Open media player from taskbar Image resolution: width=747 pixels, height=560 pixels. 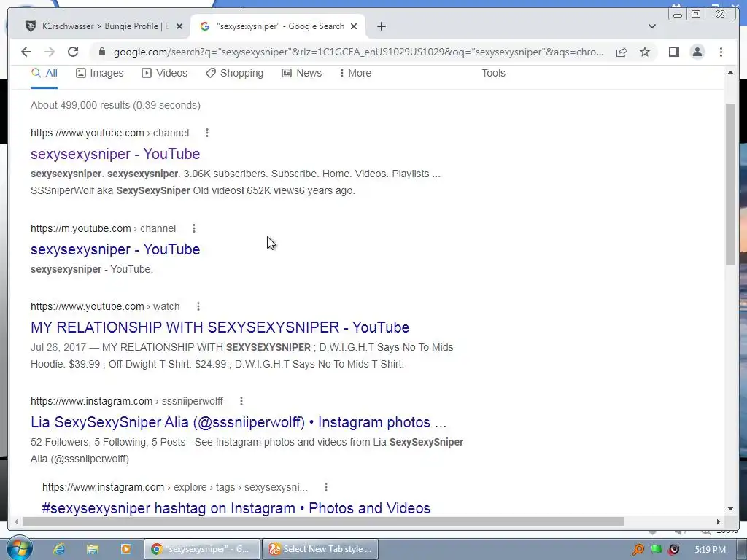(x=125, y=549)
